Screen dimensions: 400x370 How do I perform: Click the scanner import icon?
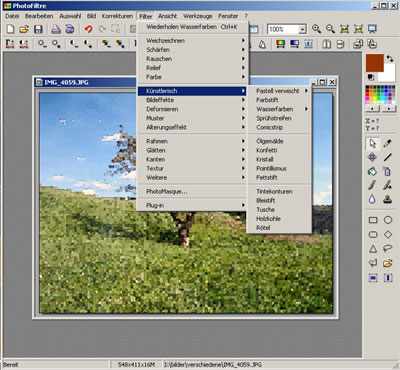point(70,29)
